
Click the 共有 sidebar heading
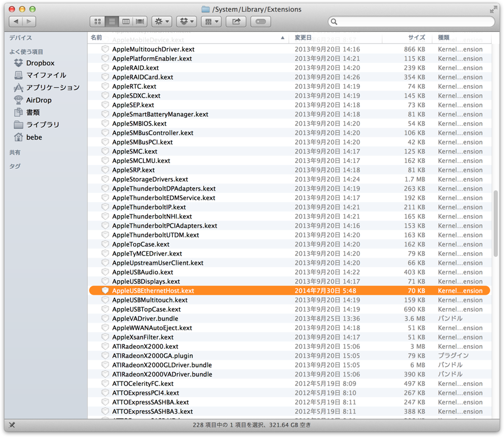(15, 152)
